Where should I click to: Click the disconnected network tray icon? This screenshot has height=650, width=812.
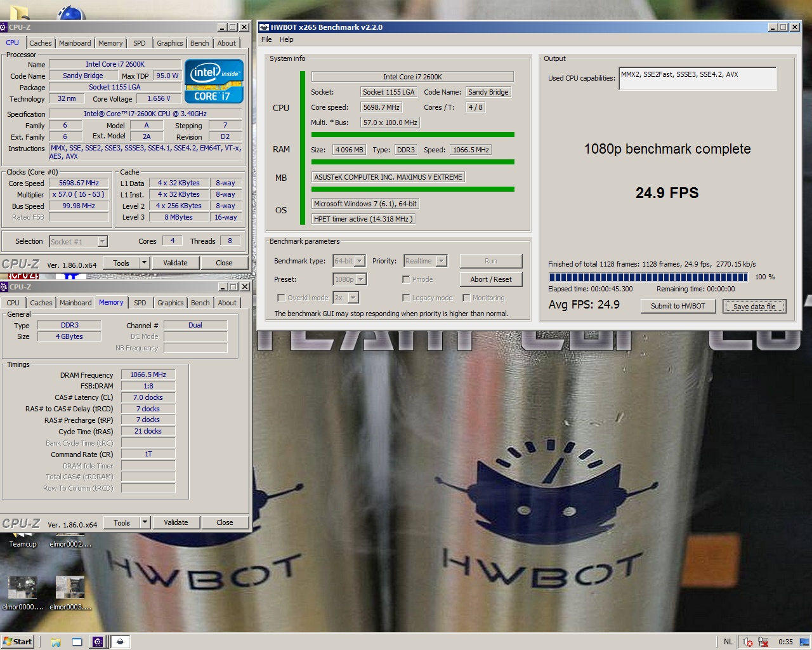(763, 642)
